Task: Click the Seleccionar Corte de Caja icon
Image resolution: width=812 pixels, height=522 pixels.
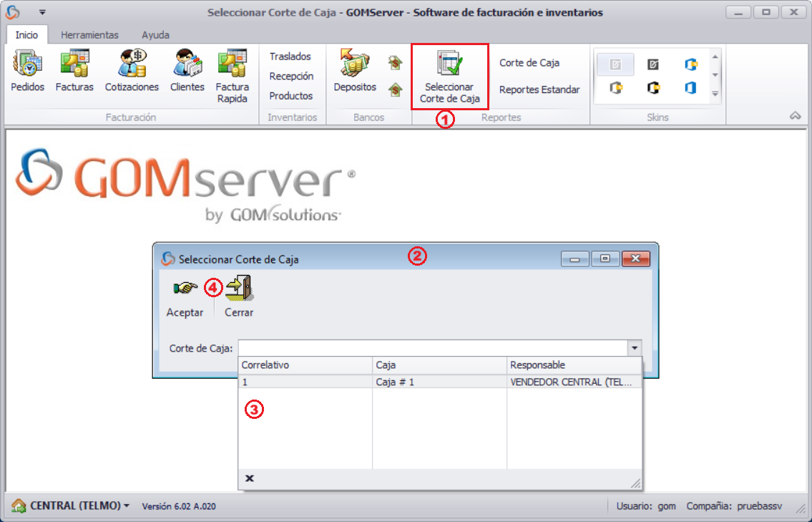Action: click(x=449, y=72)
